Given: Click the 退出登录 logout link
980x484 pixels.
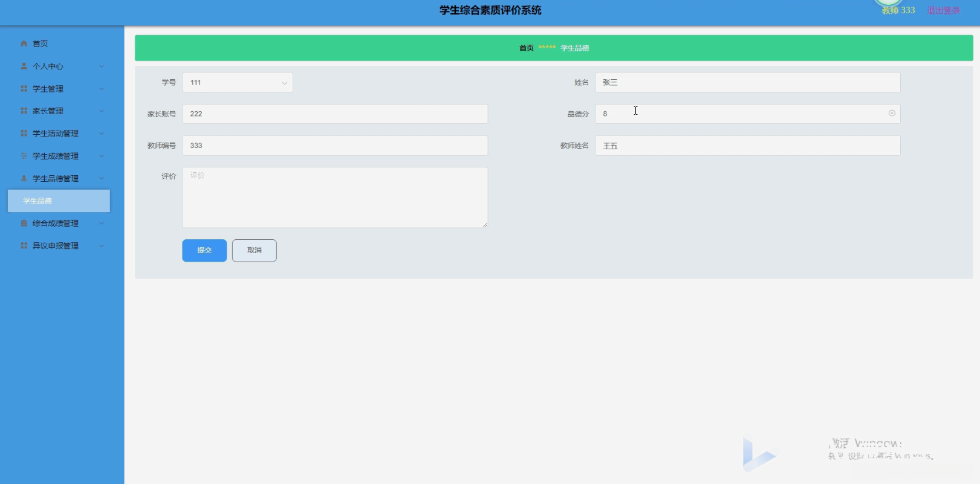Looking at the screenshot, I should (944, 10).
